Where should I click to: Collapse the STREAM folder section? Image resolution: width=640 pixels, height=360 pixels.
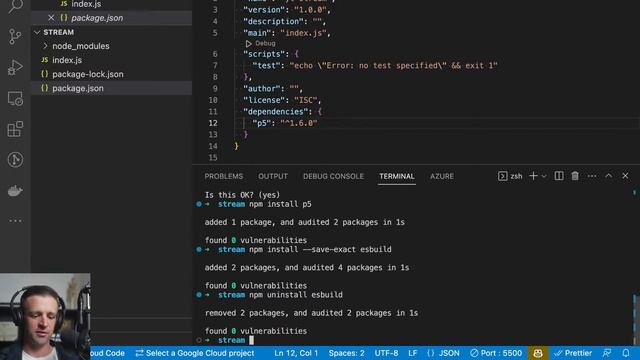tap(111, 32)
